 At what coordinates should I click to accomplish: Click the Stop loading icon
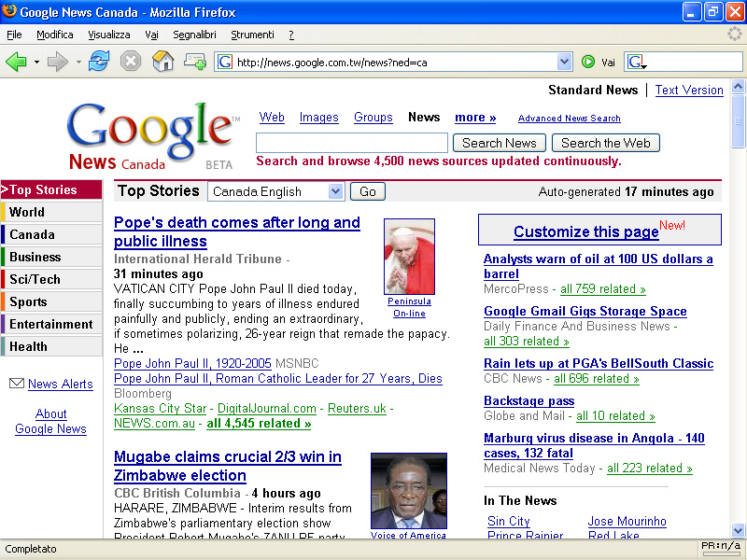tap(130, 62)
